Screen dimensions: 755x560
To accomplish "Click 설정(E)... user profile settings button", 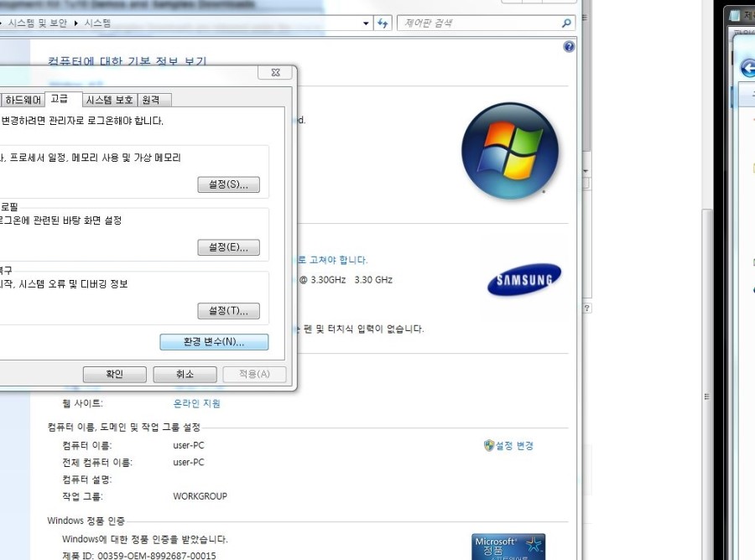I will [x=228, y=247].
